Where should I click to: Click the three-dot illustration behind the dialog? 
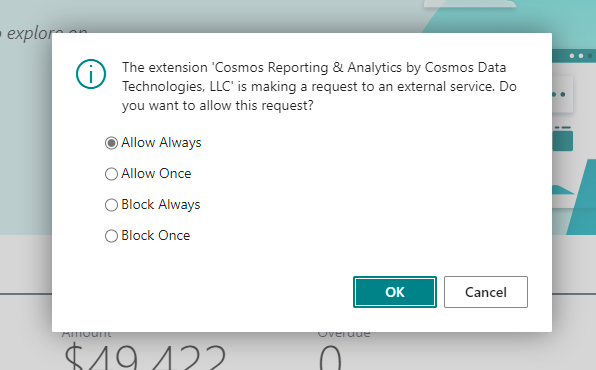[x=562, y=94]
